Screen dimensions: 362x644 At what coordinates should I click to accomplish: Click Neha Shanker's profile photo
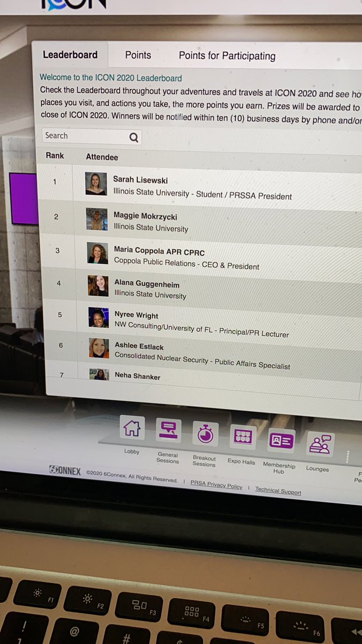pyautogui.click(x=99, y=375)
